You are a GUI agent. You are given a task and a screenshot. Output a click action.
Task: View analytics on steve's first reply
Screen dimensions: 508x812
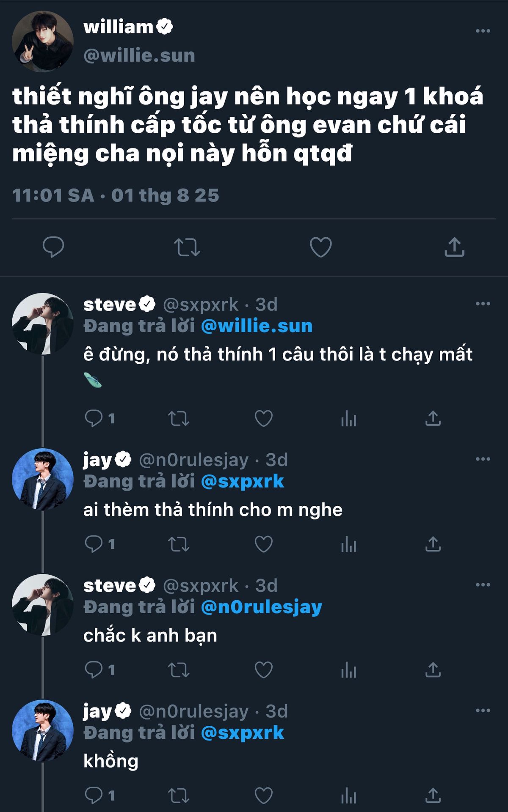click(348, 419)
